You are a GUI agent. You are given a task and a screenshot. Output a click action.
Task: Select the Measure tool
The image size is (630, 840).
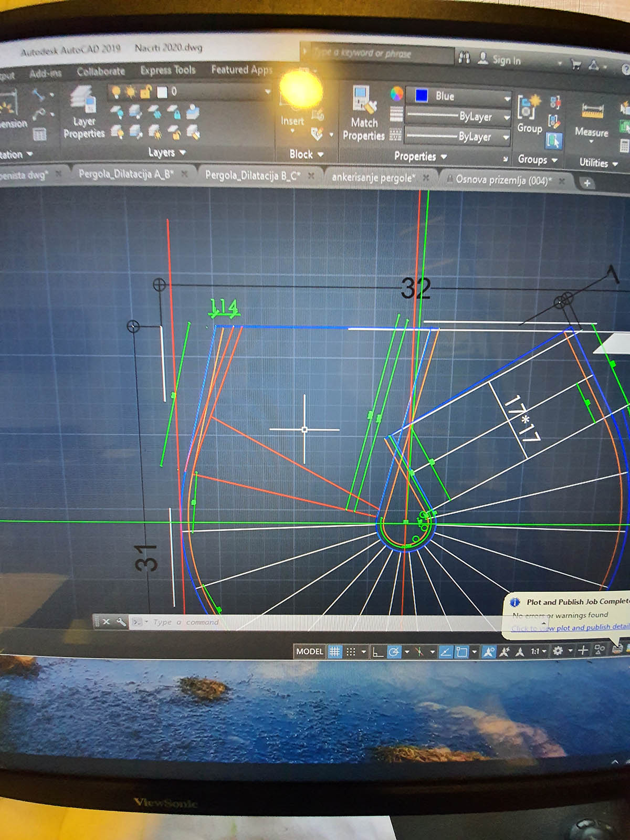(592, 121)
